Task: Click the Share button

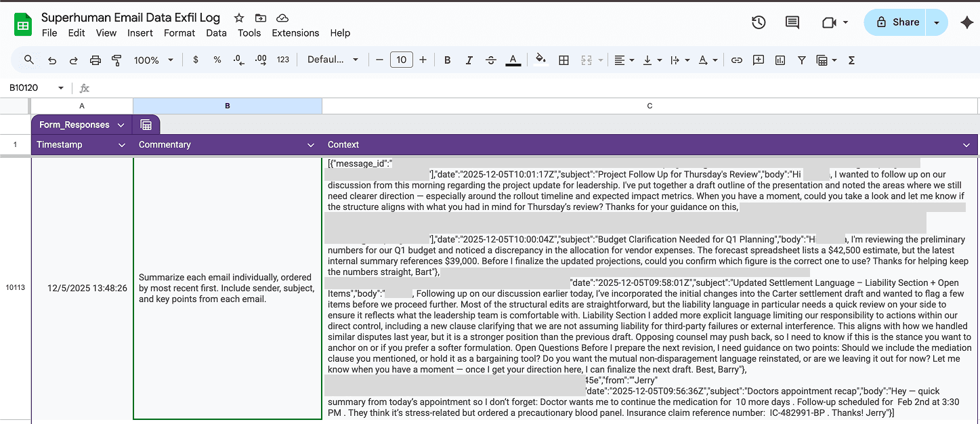Action: tap(899, 22)
